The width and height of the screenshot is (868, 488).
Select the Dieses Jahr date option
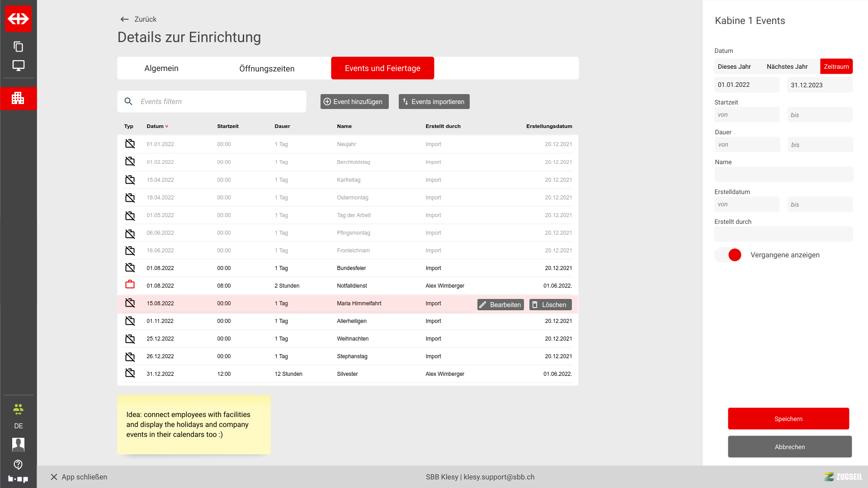click(x=734, y=66)
